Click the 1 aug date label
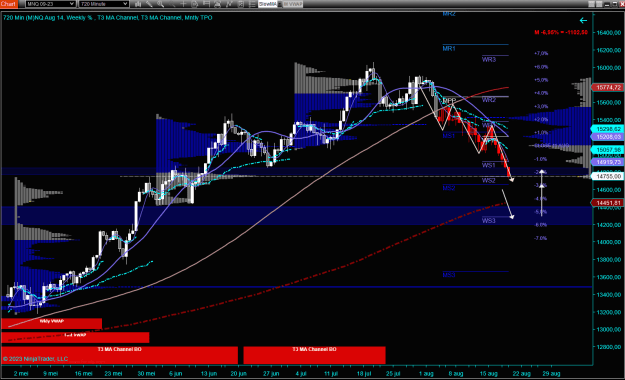The image size is (625, 380). (x=426, y=374)
